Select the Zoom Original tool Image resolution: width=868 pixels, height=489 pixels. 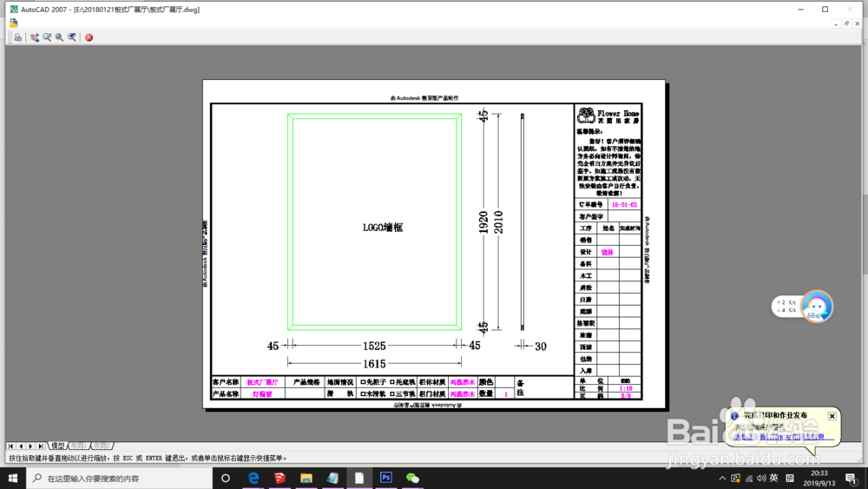[72, 37]
